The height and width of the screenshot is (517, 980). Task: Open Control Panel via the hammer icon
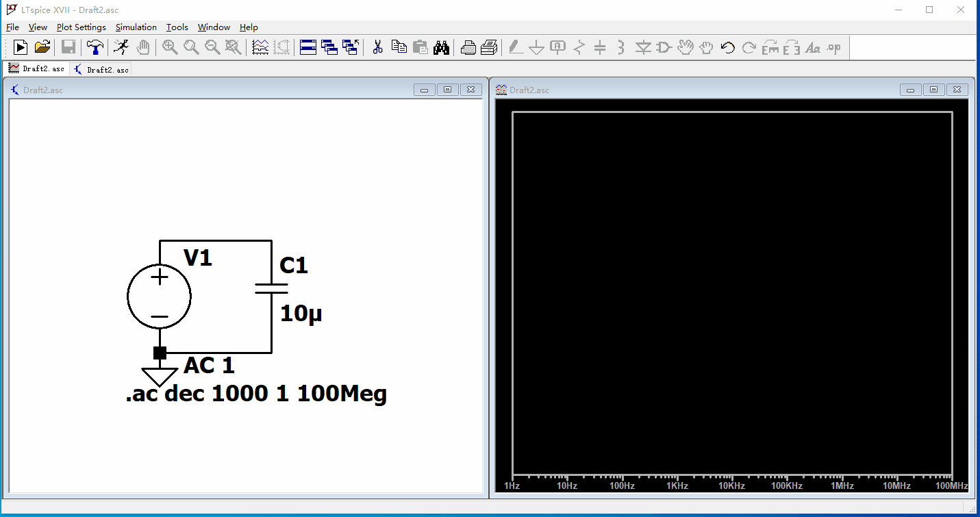pos(95,47)
